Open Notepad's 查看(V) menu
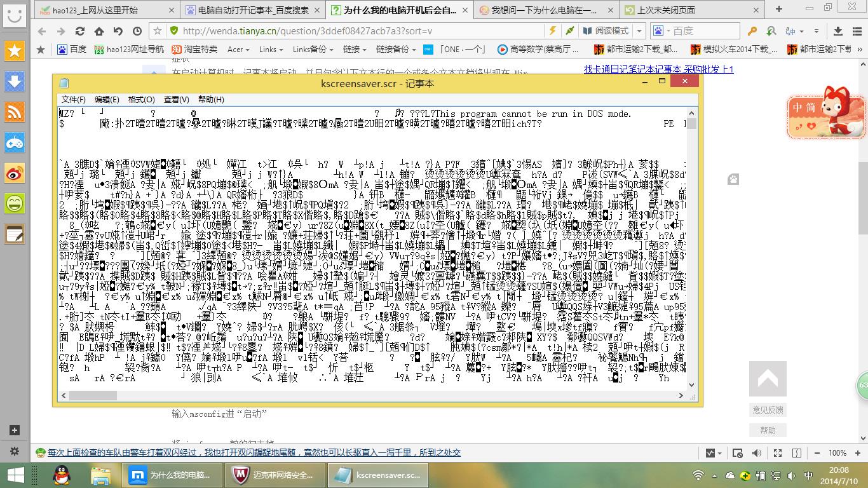The width and height of the screenshot is (868, 488). pyautogui.click(x=176, y=99)
